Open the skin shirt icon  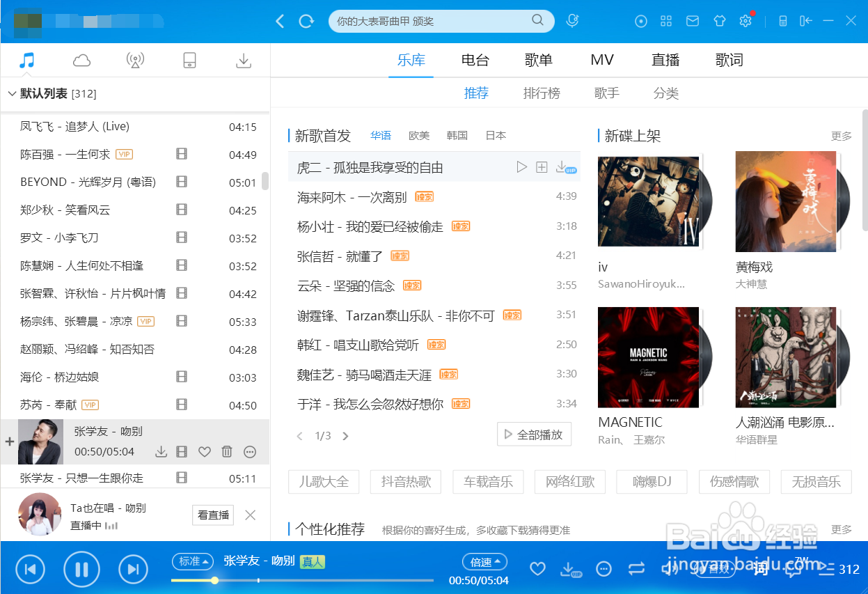click(x=719, y=21)
